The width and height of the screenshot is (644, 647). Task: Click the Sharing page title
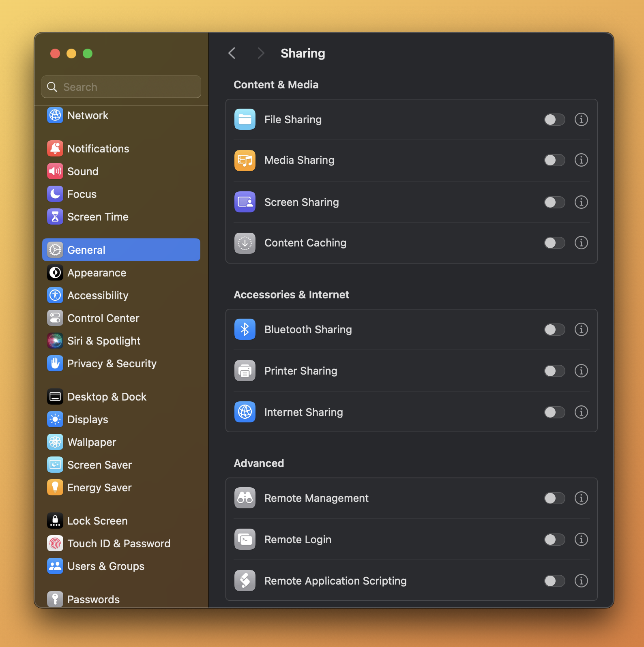pyautogui.click(x=303, y=53)
